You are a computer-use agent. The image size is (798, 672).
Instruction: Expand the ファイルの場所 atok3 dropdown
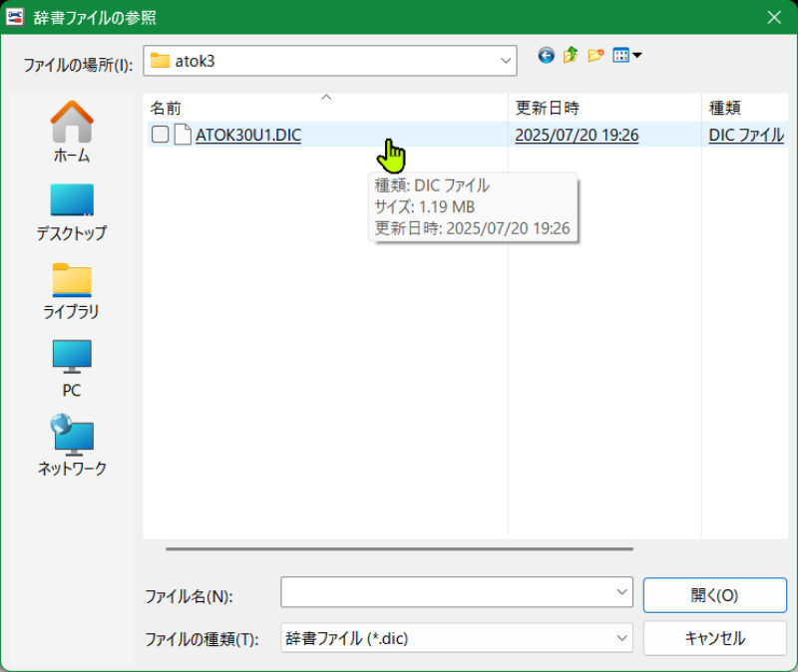tap(506, 61)
